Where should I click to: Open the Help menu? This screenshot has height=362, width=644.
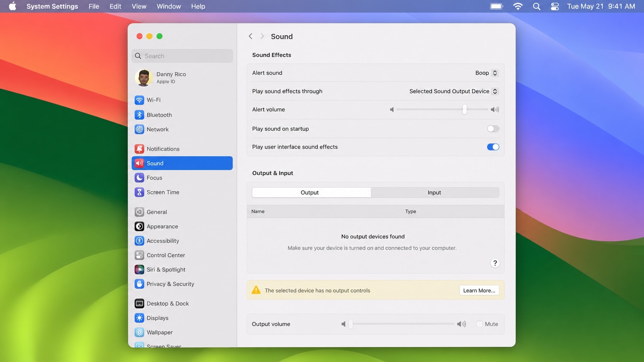[x=198, y=7]
